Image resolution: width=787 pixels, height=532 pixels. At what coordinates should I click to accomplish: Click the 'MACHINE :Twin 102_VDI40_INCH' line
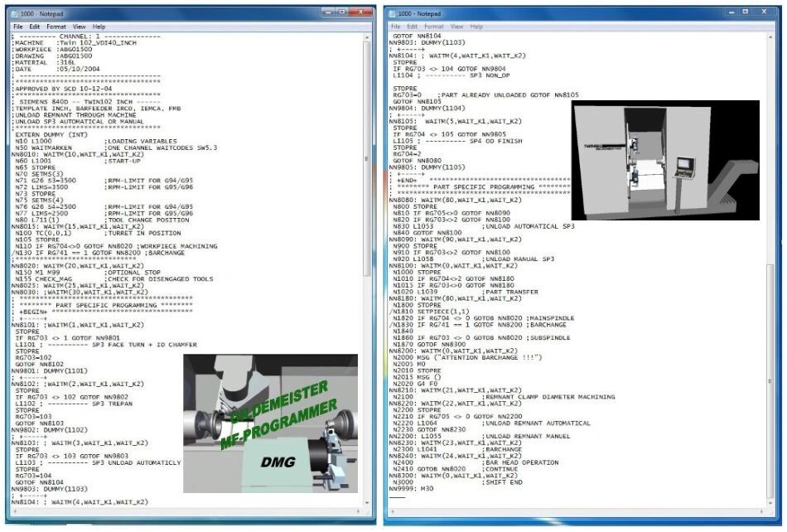(x=74, y=42)
